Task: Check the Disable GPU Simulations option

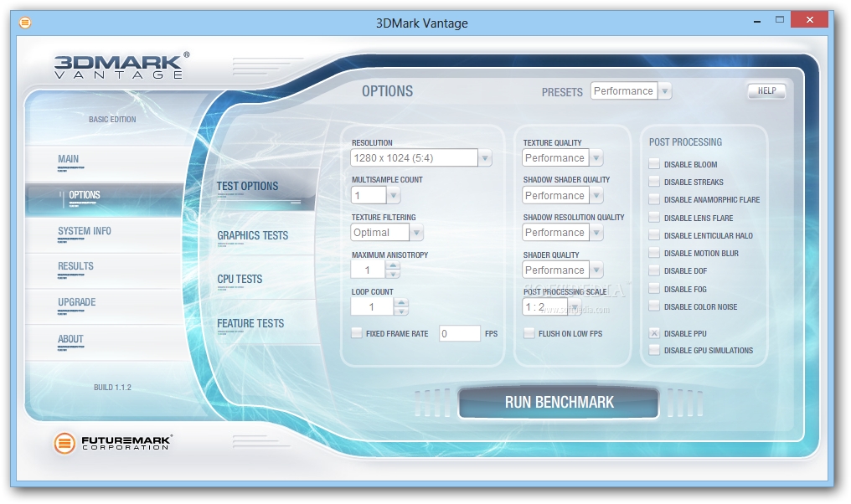Action: 654,350
